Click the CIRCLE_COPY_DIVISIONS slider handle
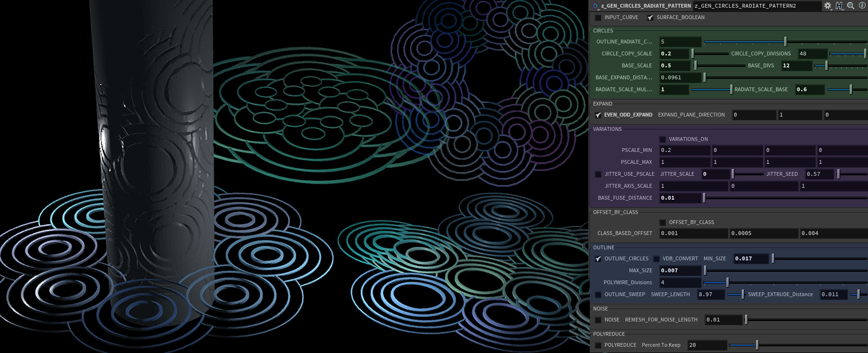 pos(864,54)
